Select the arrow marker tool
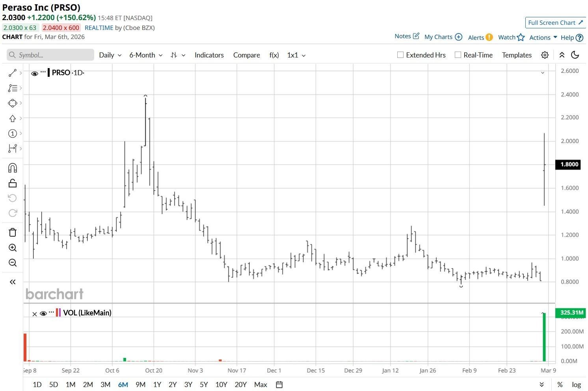Viewport: 588px width, 391px height. [13, 119]
